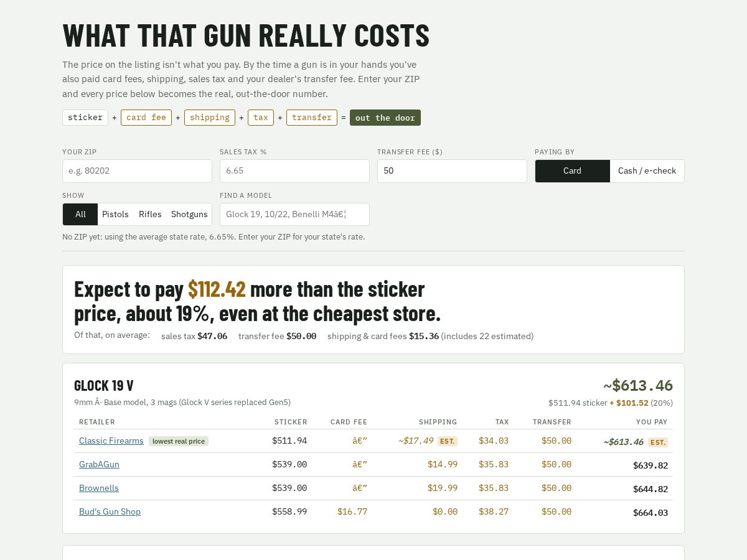747x560 pixels.
Task: Click the CARD FEE column header
Action: click(349, 422)
